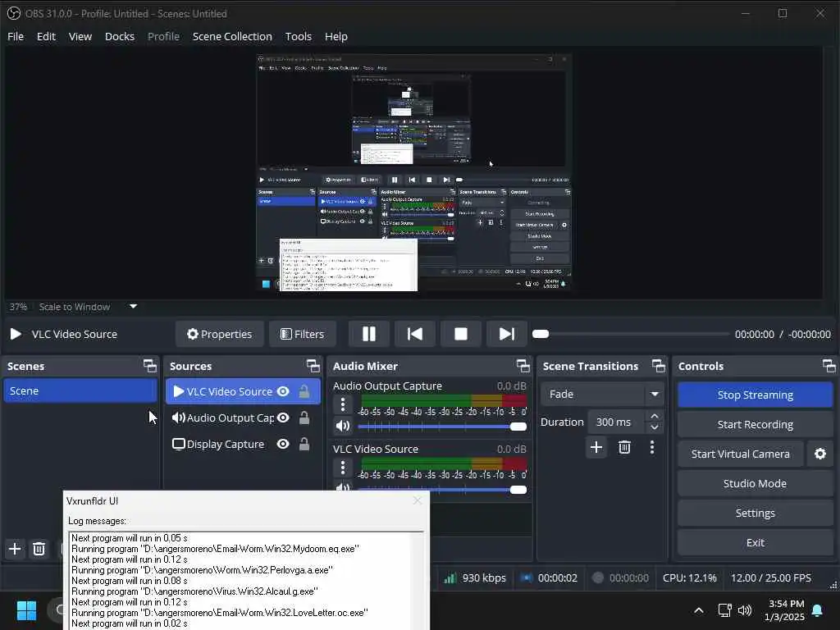Viewport: 840px width, 630px height.
Task: Open transition properties three-dot menu
Action: coord(652,447)
